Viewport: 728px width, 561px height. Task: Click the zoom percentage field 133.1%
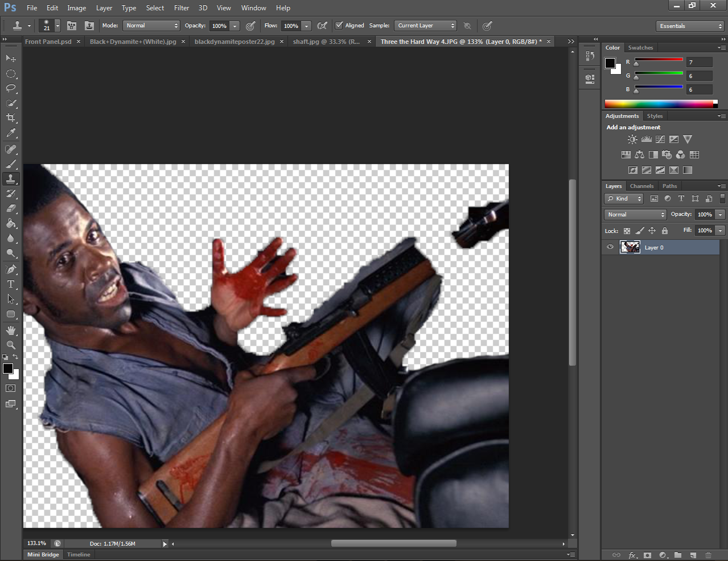click(36, 543)
